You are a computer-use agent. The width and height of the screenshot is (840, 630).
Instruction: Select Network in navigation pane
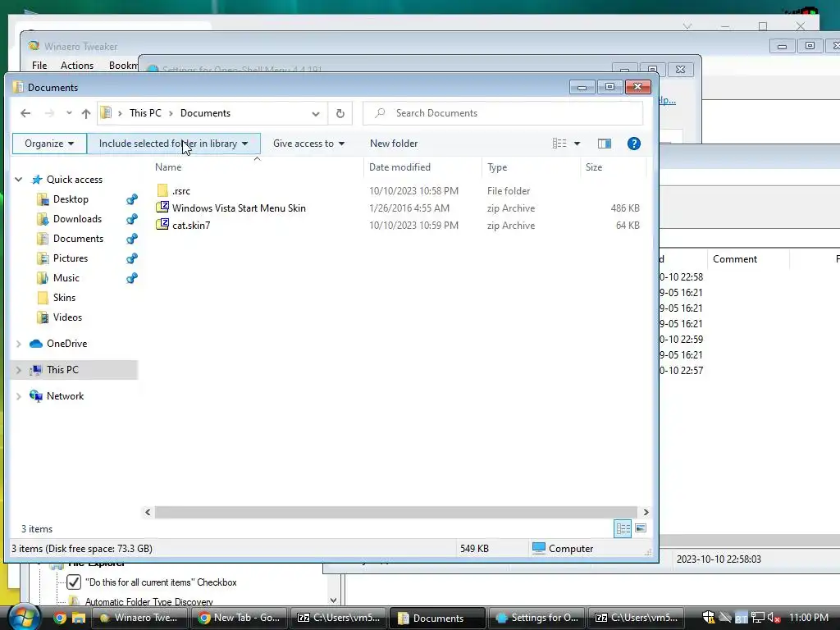(x=65, y=396)
